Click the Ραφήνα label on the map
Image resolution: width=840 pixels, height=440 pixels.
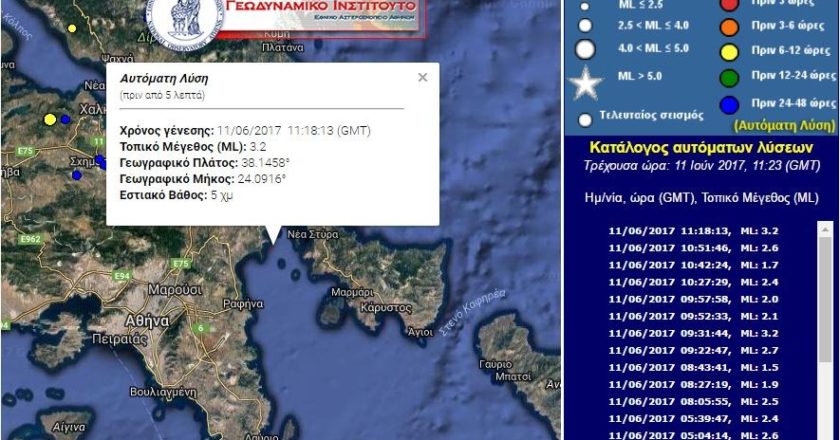243,304
